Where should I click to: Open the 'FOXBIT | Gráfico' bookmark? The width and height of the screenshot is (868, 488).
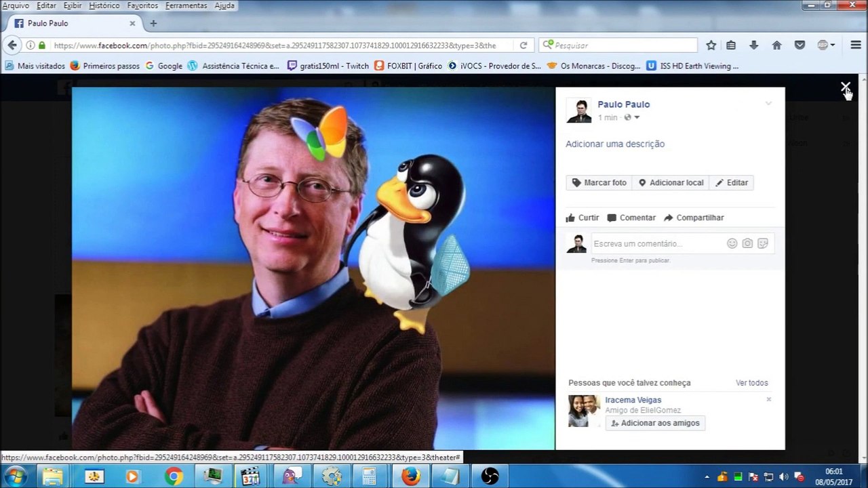point(408,66)
